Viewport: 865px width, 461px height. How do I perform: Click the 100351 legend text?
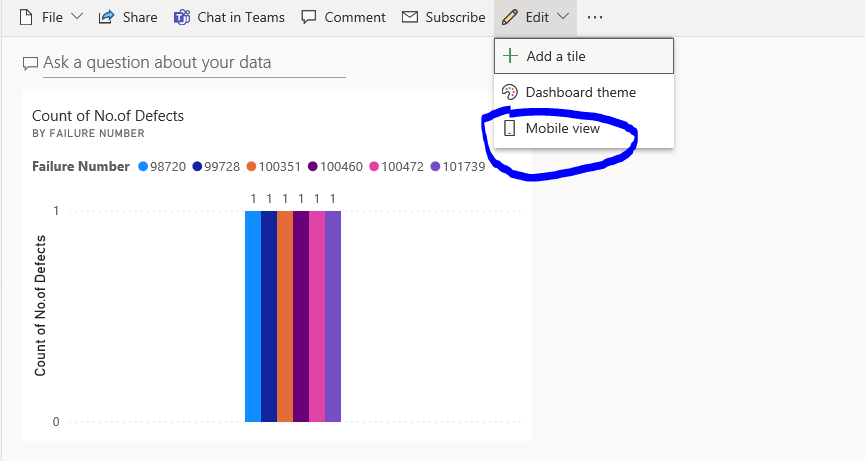280,167
